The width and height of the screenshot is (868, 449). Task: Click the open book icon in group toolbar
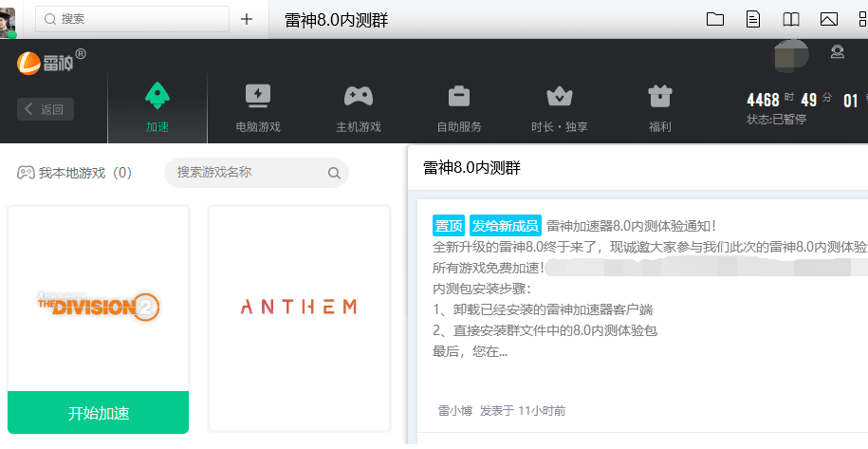[790, 19]
